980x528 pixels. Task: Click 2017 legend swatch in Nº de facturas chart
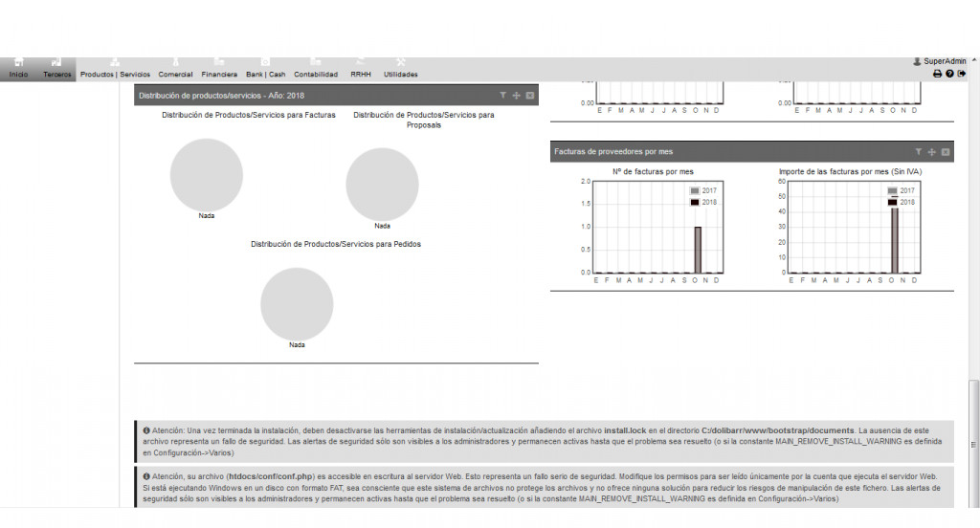(x=695, y=190)
